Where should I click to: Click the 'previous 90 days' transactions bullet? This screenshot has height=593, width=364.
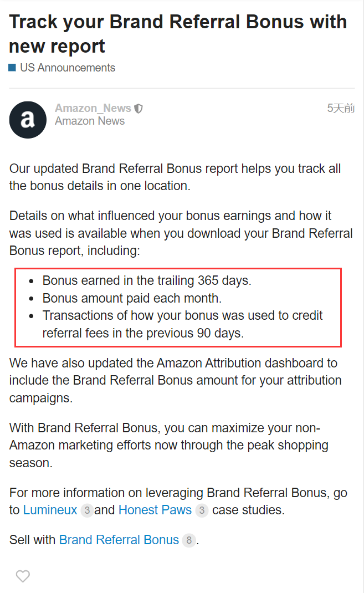click(x=182, y=324)
